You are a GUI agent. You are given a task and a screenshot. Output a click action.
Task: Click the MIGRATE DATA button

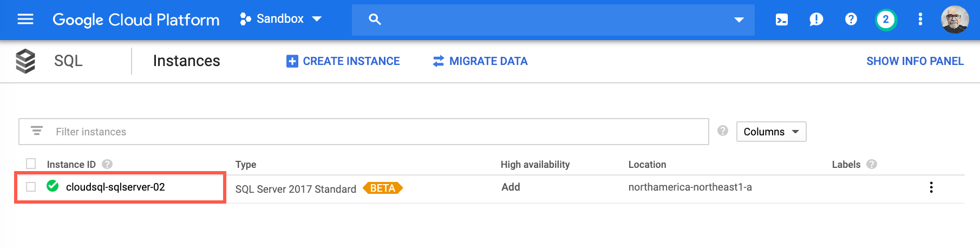point(480,61)
